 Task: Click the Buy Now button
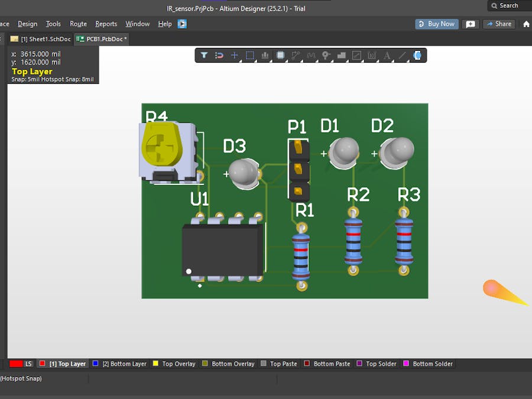pos(437,24)
